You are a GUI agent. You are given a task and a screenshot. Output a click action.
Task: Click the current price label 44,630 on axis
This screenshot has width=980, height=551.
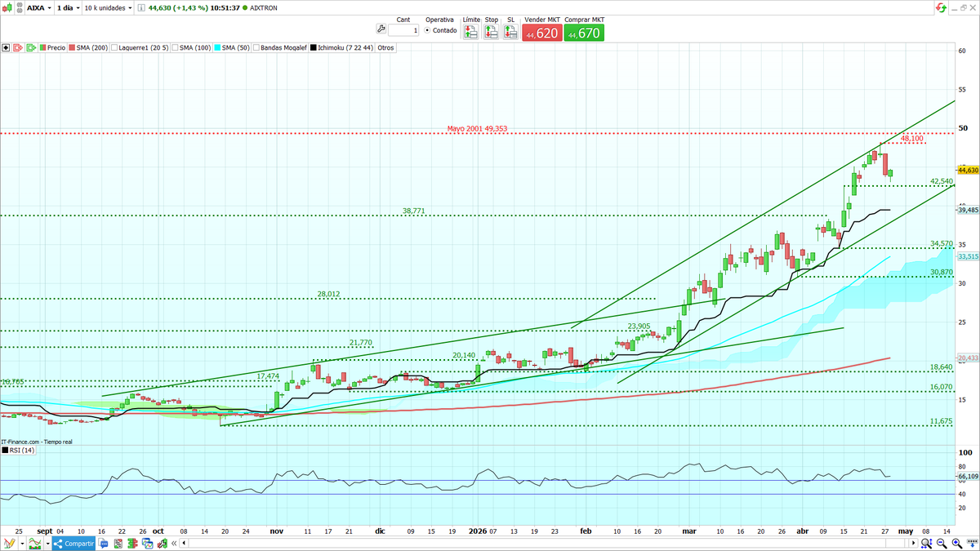point(968,171)
